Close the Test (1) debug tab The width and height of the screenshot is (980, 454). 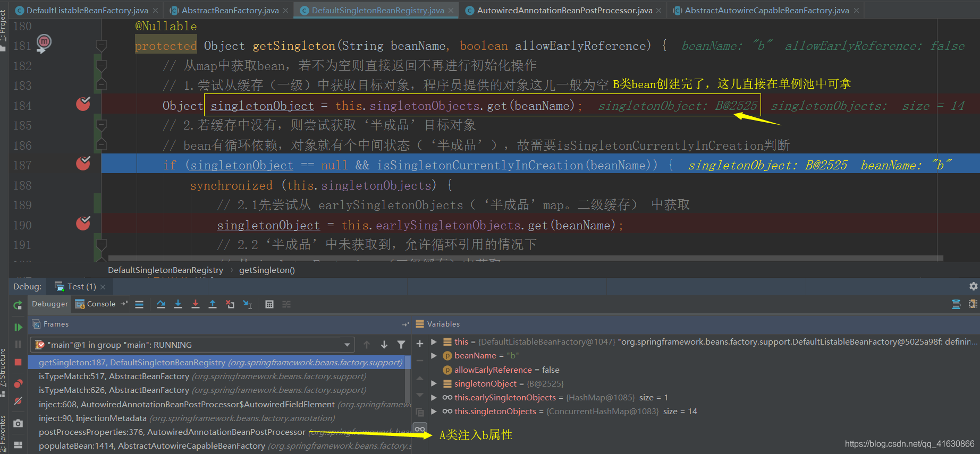[103, 287]
